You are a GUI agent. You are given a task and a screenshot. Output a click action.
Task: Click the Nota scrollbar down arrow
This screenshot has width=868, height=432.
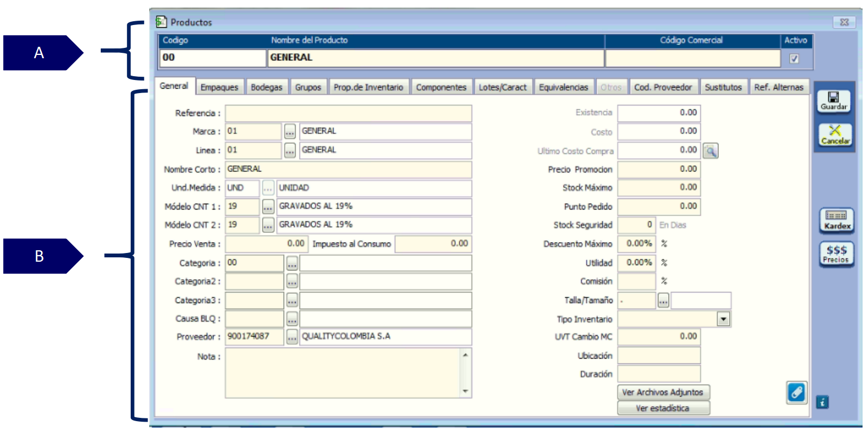coord(465,391)
